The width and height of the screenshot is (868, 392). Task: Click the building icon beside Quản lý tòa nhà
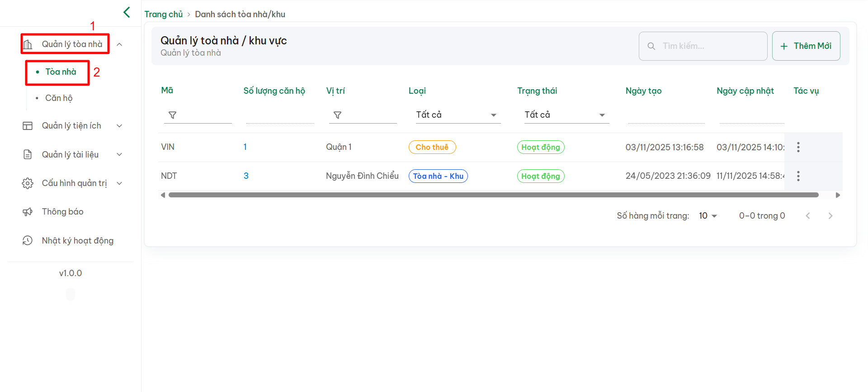(28, 44)
